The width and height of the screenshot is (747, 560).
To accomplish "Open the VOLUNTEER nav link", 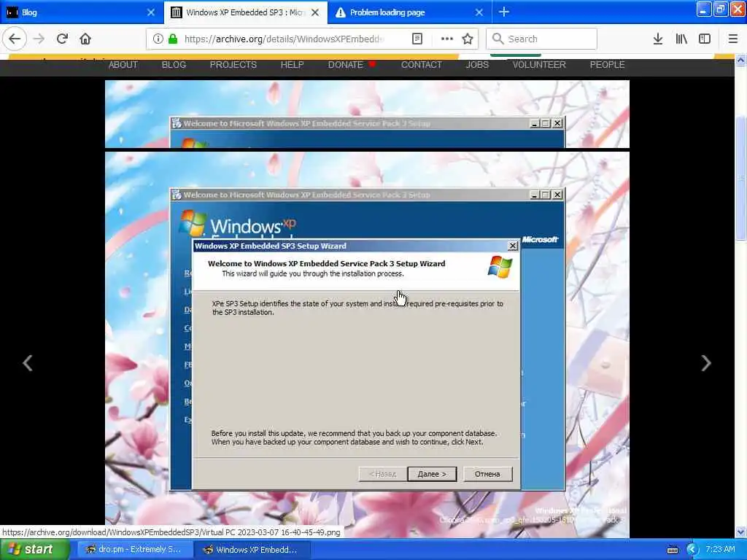I will [539, 65].
